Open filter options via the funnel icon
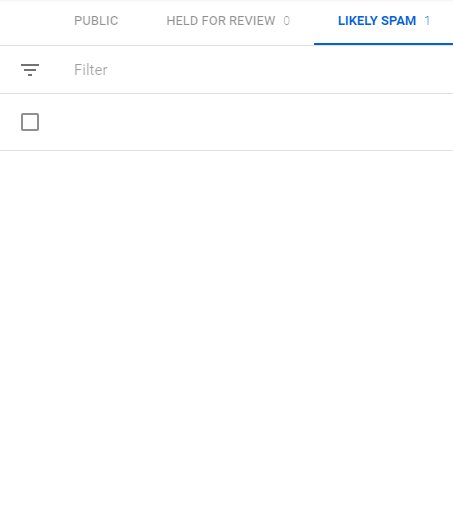This screenshot has width=453, height=513. (x=30, y=70)
